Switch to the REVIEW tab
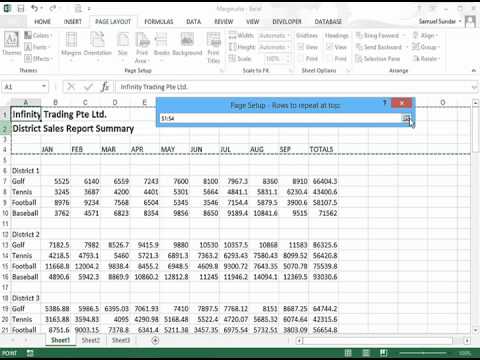 pyautogui.click(x=224, y=22)
